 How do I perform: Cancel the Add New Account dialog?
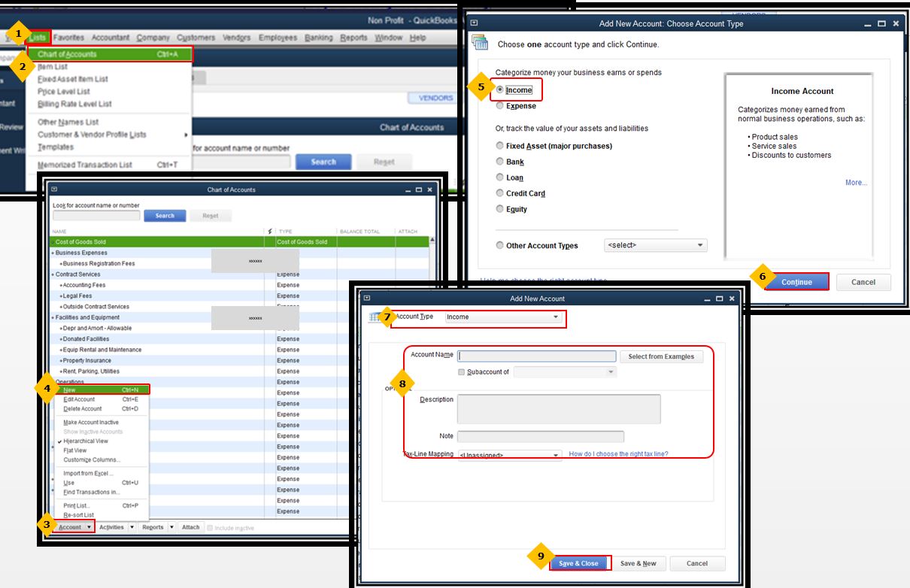[x=697, y=563]
